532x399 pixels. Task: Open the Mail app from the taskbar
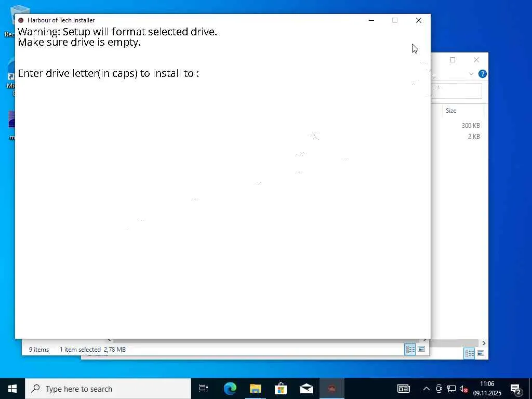click(307, 389)
